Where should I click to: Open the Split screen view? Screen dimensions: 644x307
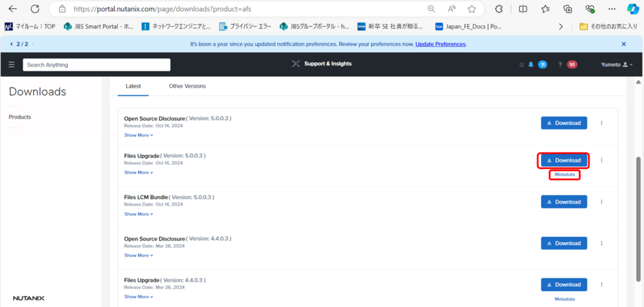523,9
